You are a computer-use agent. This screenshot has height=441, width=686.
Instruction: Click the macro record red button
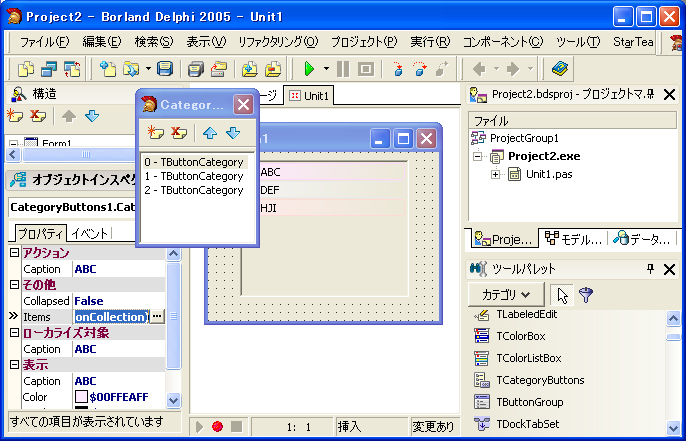coord(217,426)
